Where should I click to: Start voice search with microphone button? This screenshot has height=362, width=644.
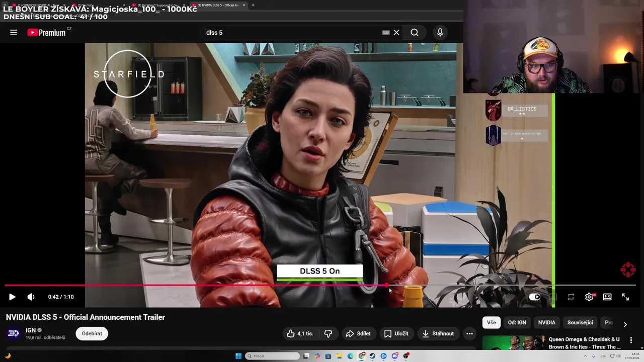pyautogui.click(x=440, y=33)
